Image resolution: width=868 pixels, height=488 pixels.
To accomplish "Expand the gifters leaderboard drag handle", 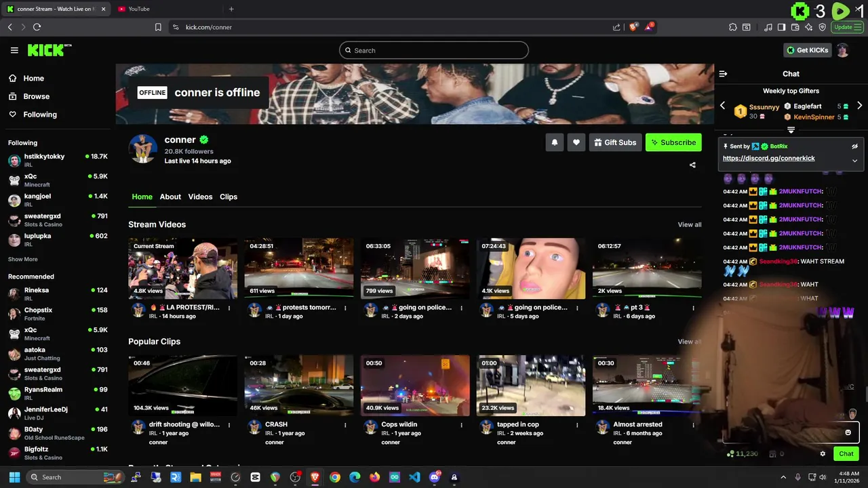I will pyautogui.click(x=791, y=129).
